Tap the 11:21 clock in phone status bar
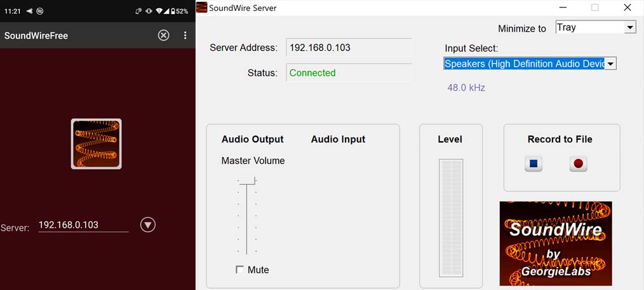Viewport: 644px width, 290px height. [x=12, y=11]
